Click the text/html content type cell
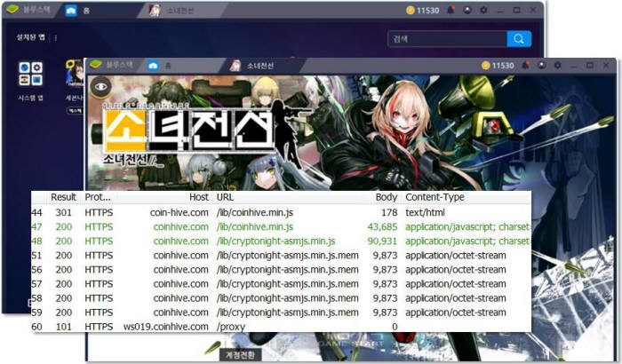The height and width of the screenshot is (364, 622). pos(425,212)
